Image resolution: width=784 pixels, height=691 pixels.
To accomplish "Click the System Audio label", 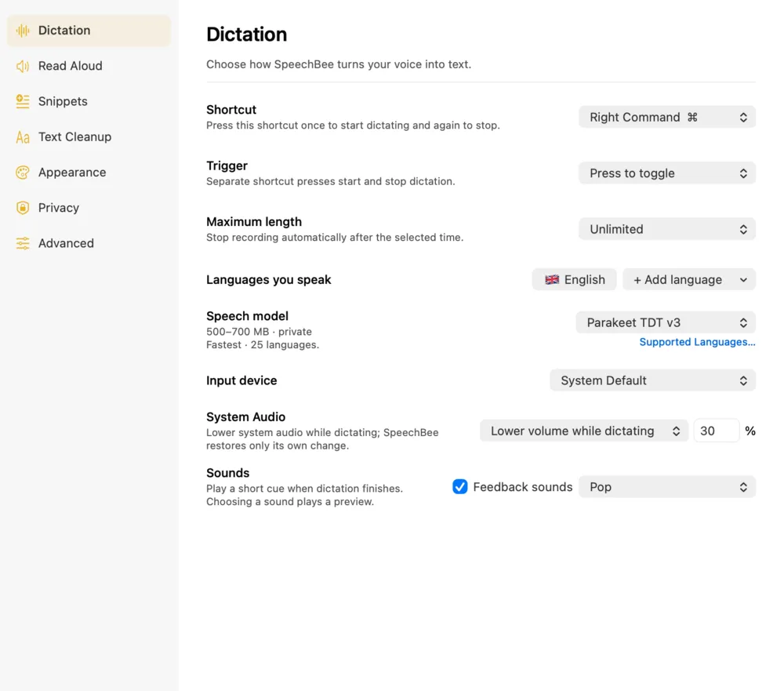I will point(245,416).
